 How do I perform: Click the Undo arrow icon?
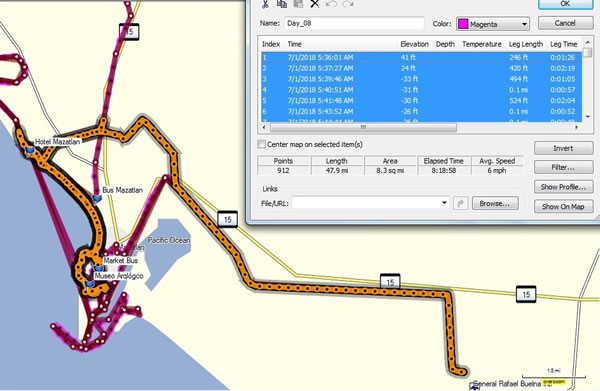[x=331, y=4]
